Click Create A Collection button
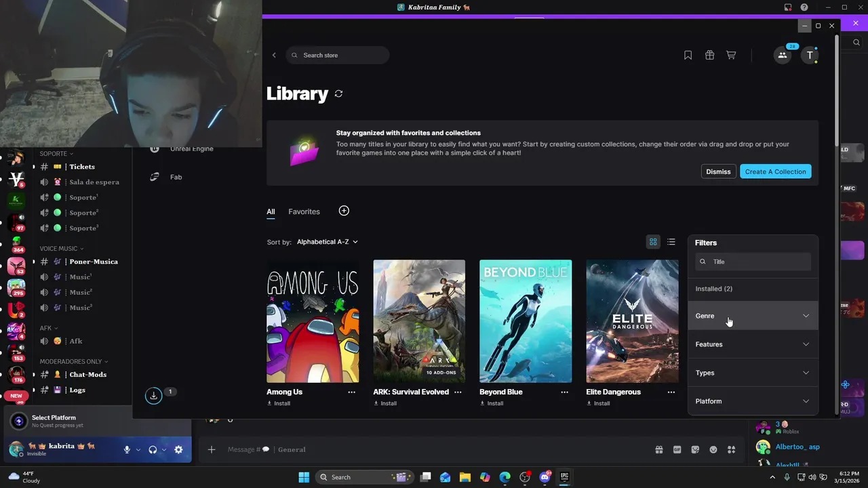The width and height of the screenshot is (868, 488). [x=775, y=171]
